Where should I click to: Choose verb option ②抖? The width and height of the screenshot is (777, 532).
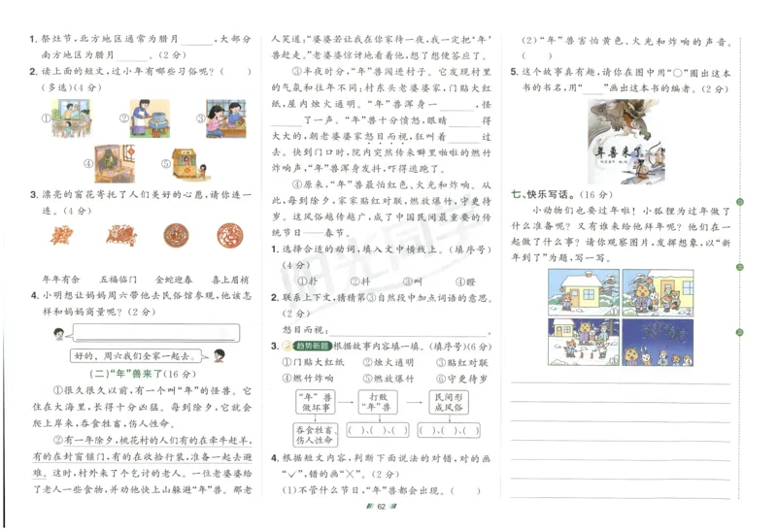pos(360,282)
